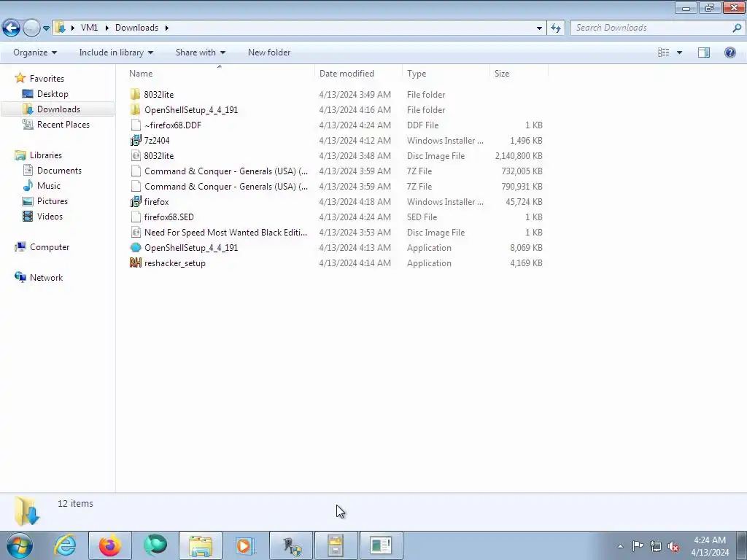Screen dimensions: 747x560
Task: Open Windows Explorer taskbar button
Action: pyautogui.click(x=201, y=545)
